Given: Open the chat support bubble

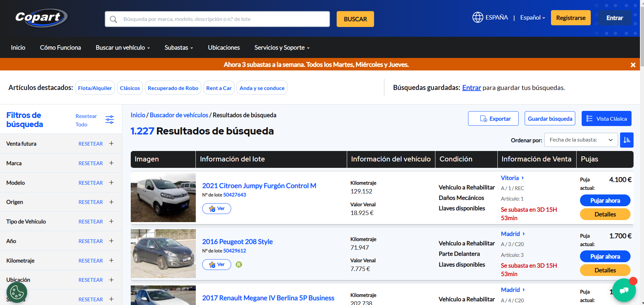Looking at the screenshot, I should tap(624, 290).
